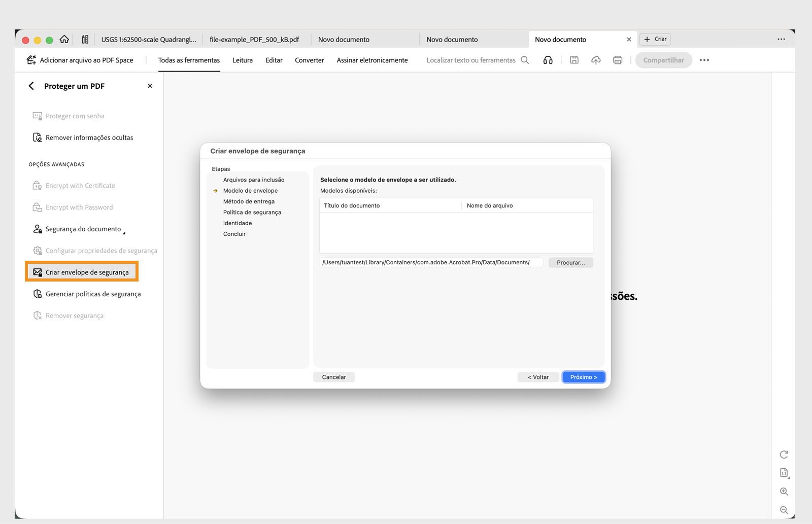Select Remover segurança option
The height and width of the screenshot is (524, 812).
point(68,316)
